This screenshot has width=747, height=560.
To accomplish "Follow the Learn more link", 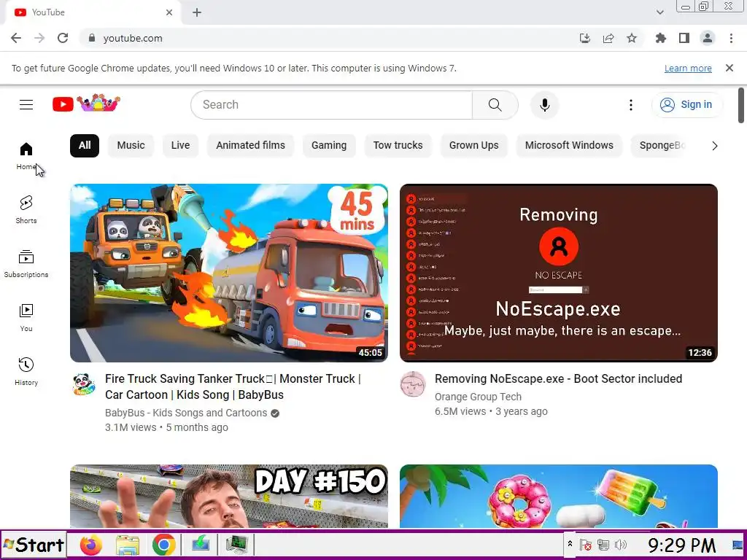I will (x=688, y=68).
